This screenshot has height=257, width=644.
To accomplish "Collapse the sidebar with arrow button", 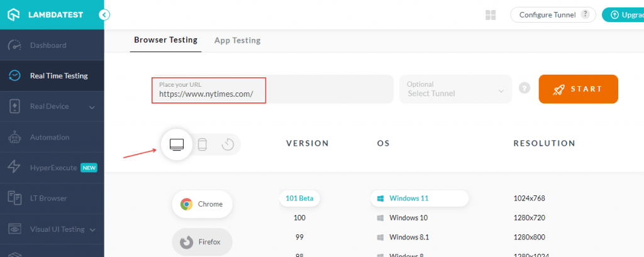I will (104, 14).
